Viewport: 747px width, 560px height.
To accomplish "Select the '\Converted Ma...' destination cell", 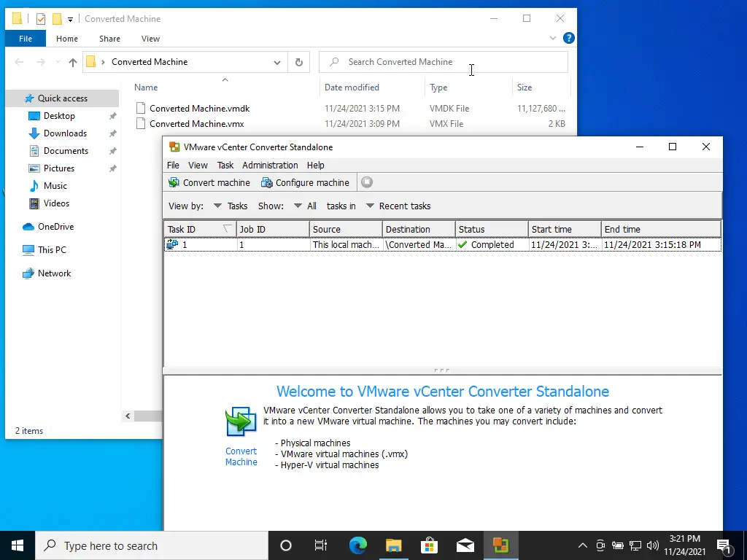I will tap(419, 244).
